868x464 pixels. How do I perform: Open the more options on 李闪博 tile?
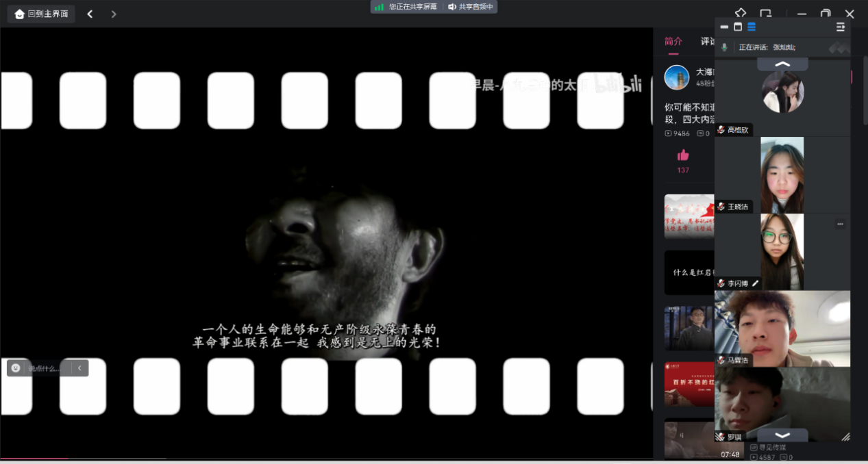pos(840,224)
